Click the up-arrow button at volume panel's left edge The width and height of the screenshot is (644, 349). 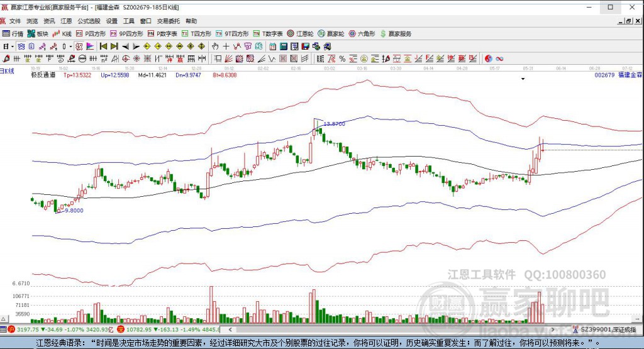coord(3,319)
